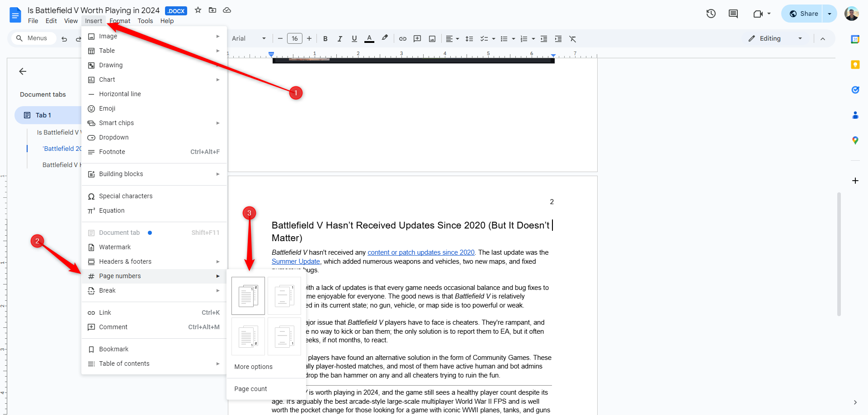Expand the Break submenu

[x=154, y=290]
